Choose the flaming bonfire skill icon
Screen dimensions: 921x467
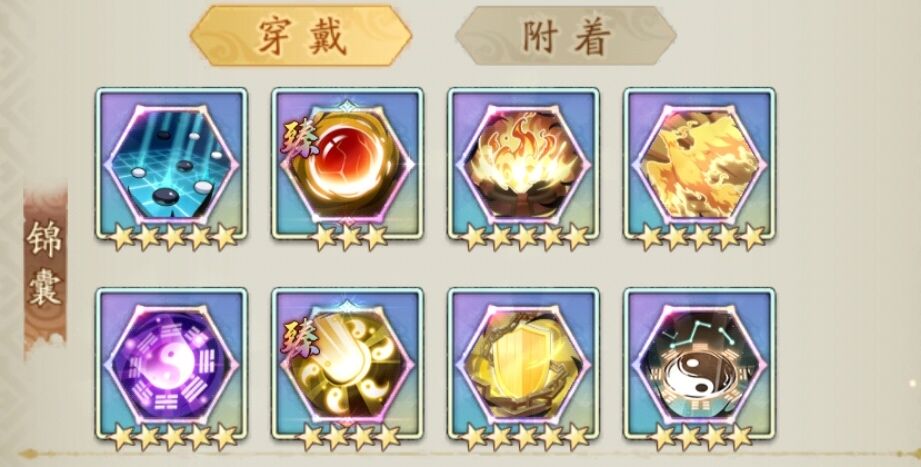pos(524,164)
